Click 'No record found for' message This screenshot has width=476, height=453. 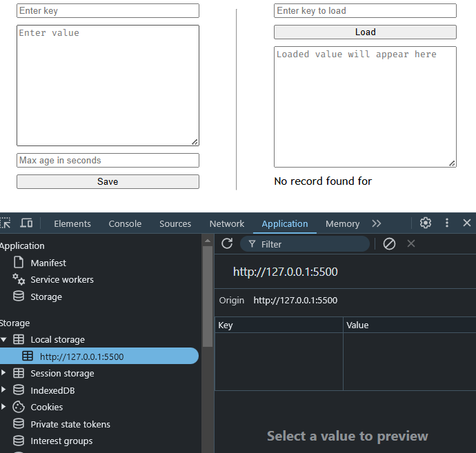coord(323,181)
